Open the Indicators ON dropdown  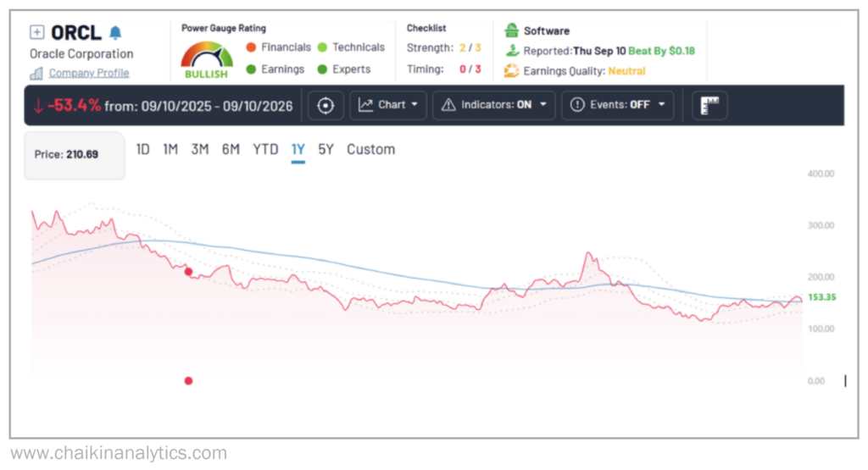point(494,105)
